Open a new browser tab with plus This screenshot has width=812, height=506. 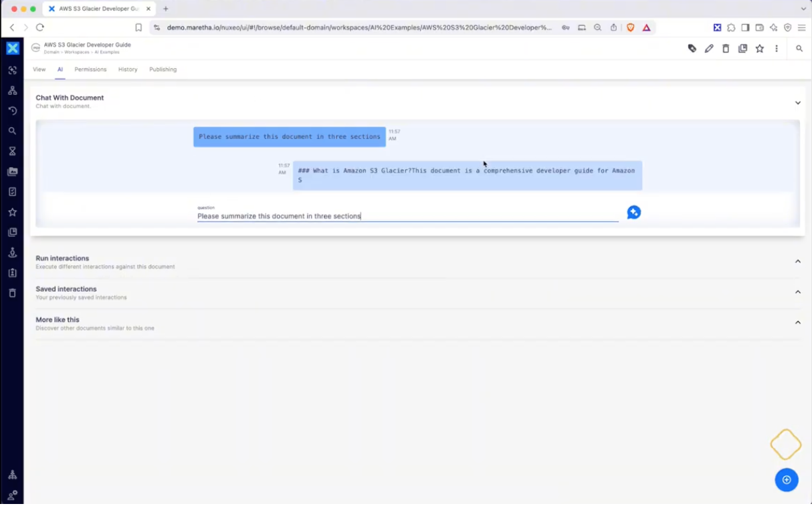point(166,9)
